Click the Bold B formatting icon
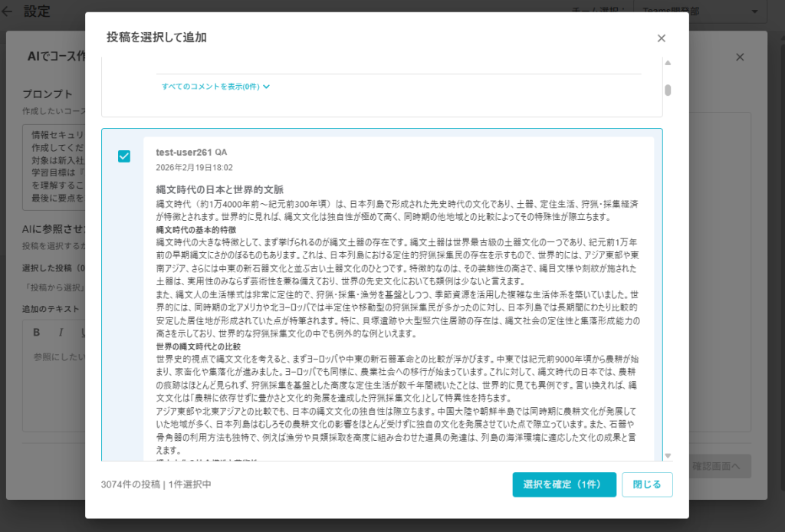The height and width of the screenshot is (532, 785). 36,332
